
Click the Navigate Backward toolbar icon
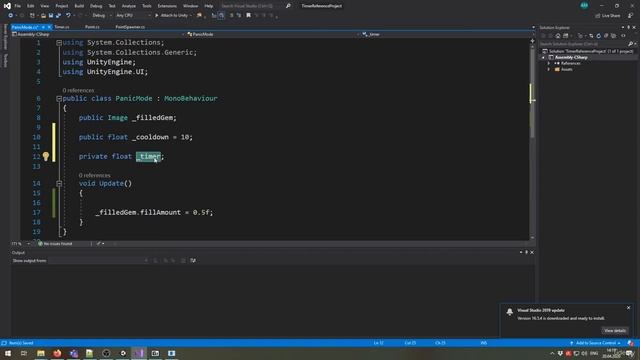point(10,16)
